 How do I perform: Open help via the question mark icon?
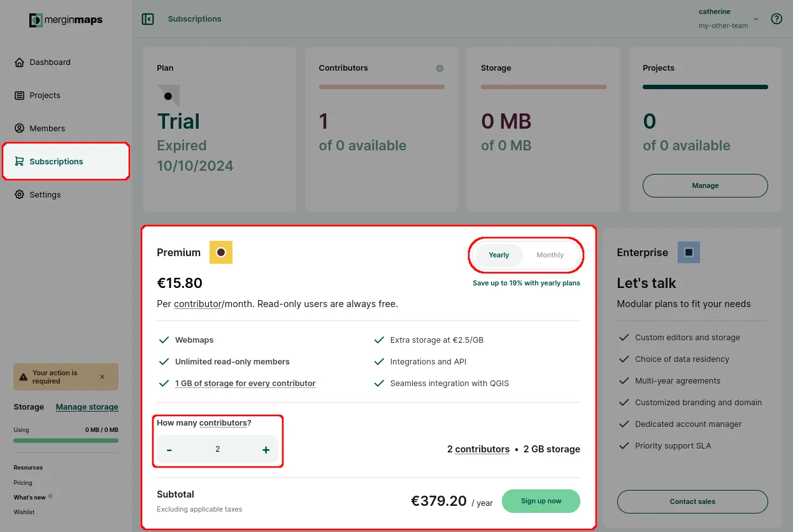776,18
